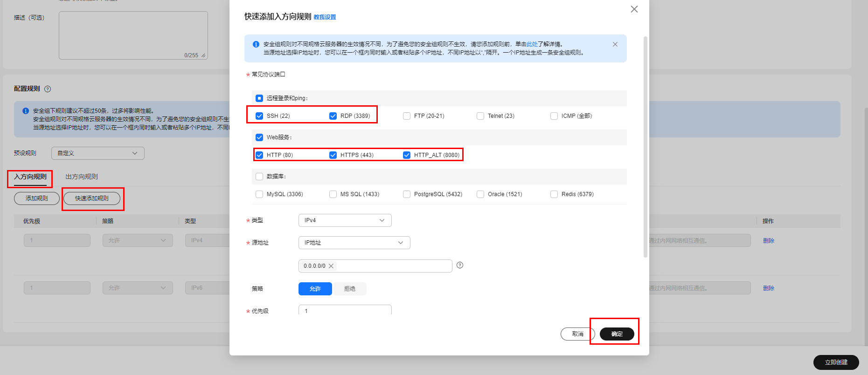Expand the source address IP地址 dropdown
The image size is (868, 375).
354,243
